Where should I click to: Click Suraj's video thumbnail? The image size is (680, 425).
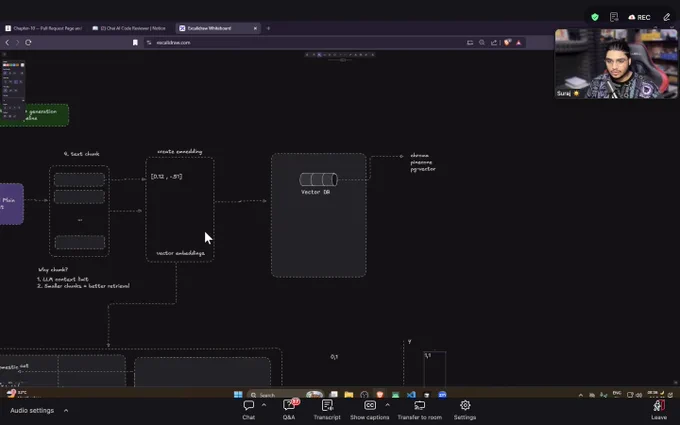(616, 64)
